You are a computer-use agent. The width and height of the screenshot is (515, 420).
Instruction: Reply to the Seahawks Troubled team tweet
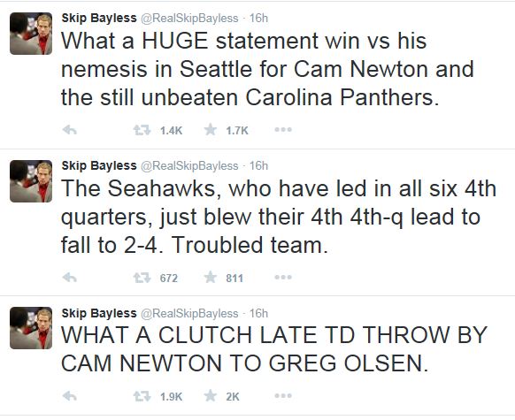70,278
